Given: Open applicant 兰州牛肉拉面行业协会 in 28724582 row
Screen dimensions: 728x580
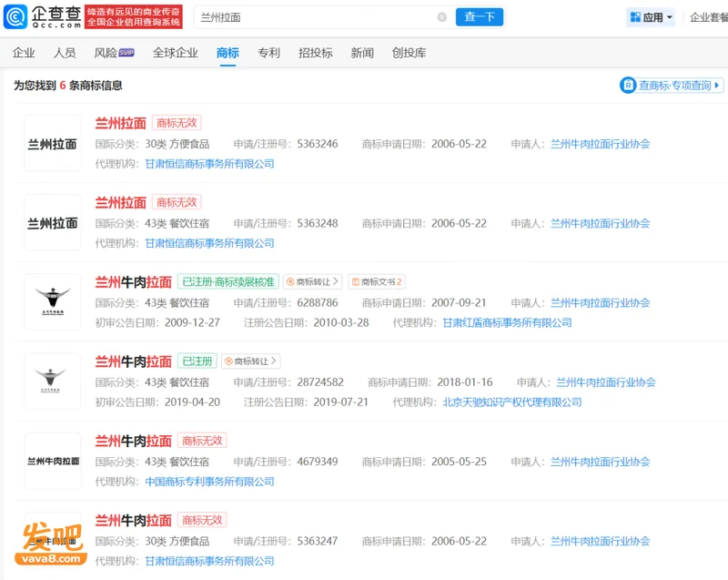Looking at the screenshot, I should 606,382.
